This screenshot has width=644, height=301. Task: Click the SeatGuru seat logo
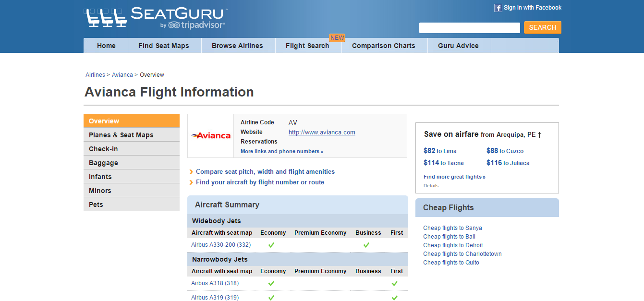click(106, 18)
